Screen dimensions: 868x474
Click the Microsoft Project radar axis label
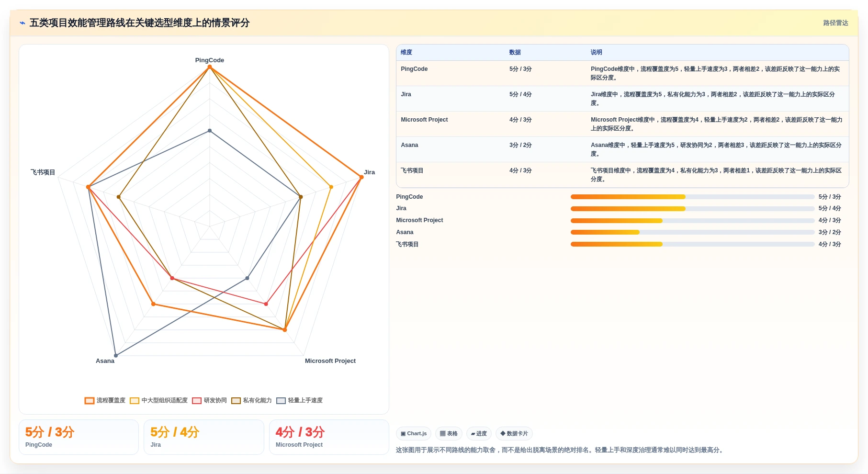tap(330, 361)
